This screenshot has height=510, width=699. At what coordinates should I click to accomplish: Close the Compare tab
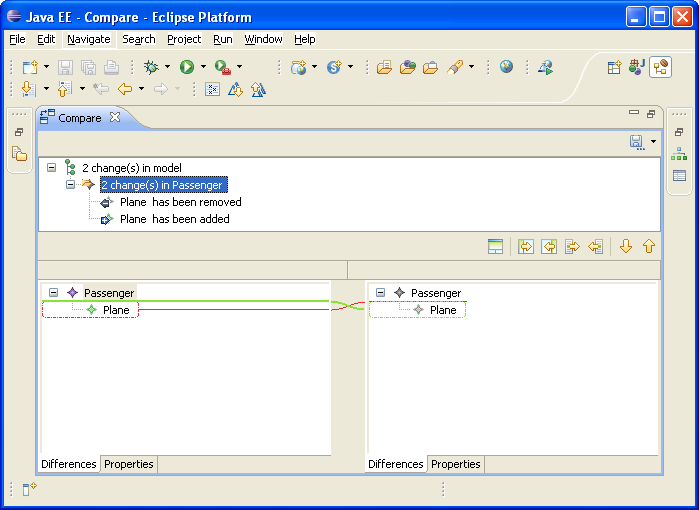click(x=115, y=117)
